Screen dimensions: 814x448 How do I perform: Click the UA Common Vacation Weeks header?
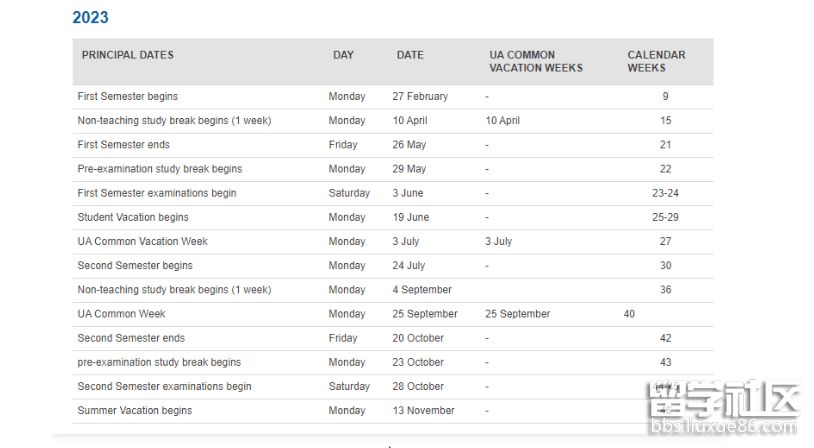535,62
